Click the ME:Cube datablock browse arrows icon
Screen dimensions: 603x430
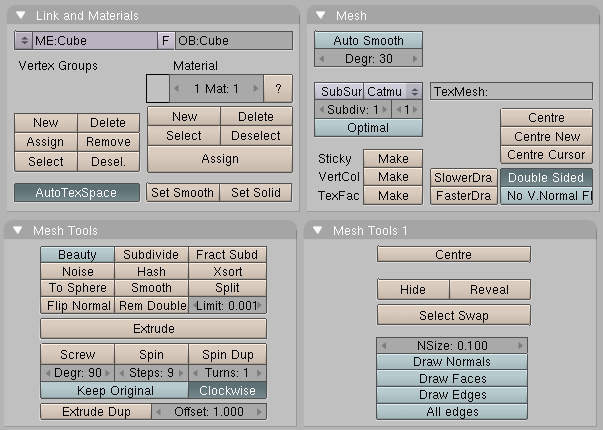pyautogui.click(x=24, y=40)
